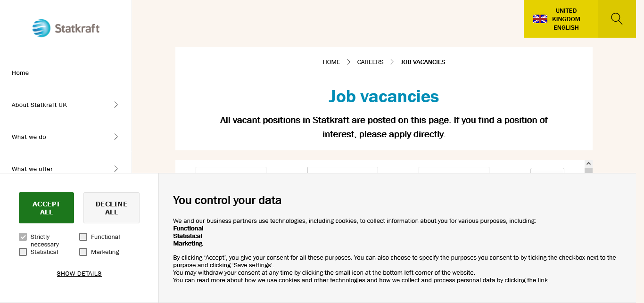Click the United Kingdom flag icon
The height and width of the screenshot is (303, 644).
[540, 19]
